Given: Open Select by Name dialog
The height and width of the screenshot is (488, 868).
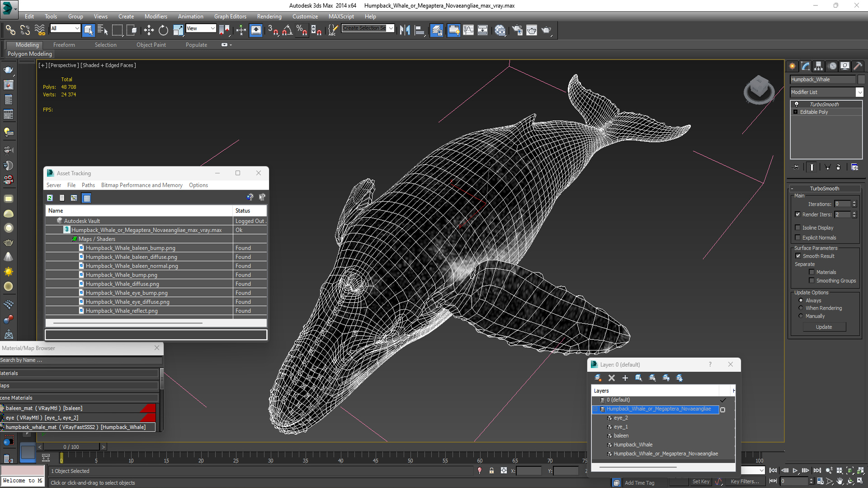Looking at the screenshot, I should tap(103, 30).
